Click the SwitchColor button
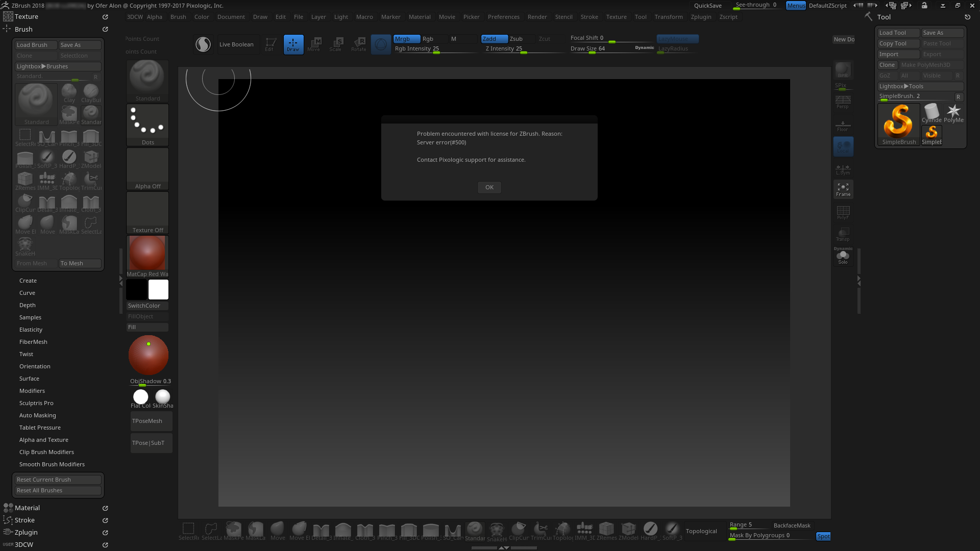Viewport: 980px width, 551px height. pos(148,306)
